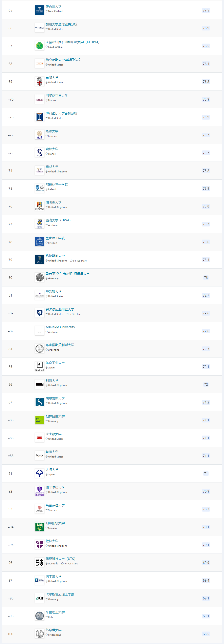Click the Lund University logo
The width and height of the screenshot is (224, 644).
39,135
